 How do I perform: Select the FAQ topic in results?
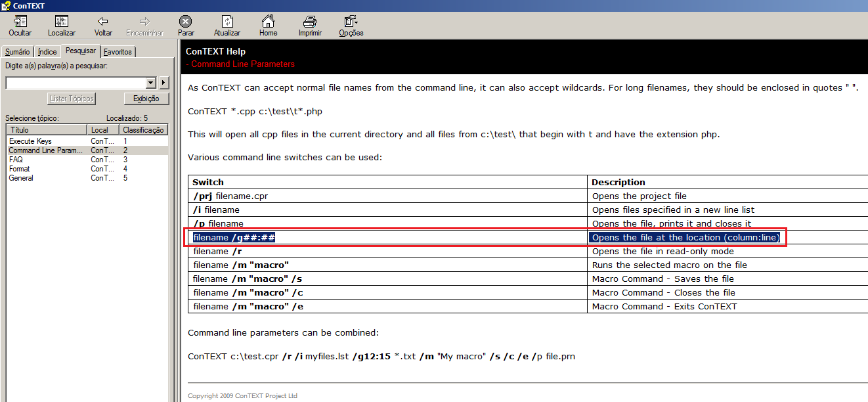tap(16, 160)
